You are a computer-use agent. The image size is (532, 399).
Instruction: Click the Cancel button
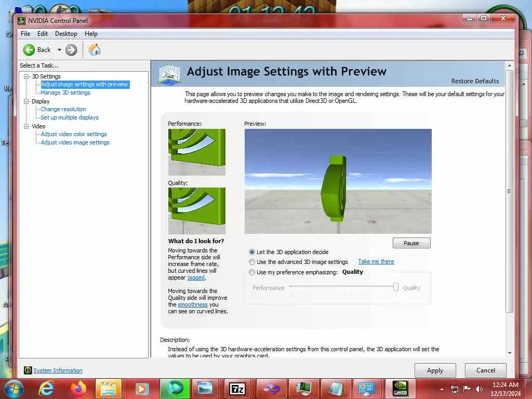[486, 370]
